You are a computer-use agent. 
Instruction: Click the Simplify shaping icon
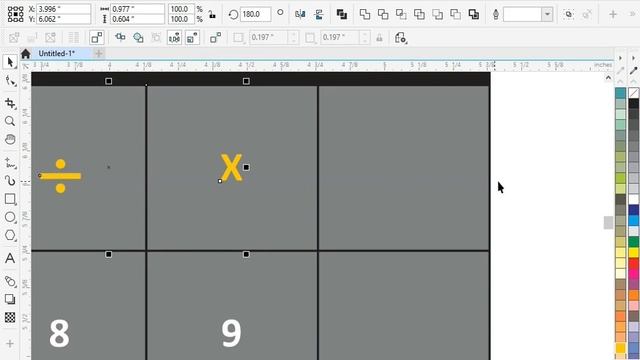[419, 14]
